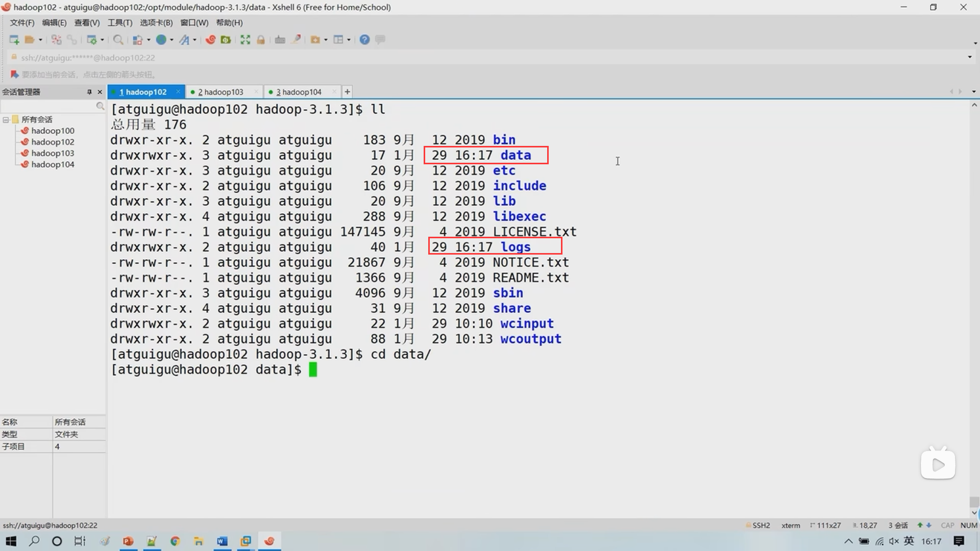Collapse the 所有会话 tree node

point(6,120)
